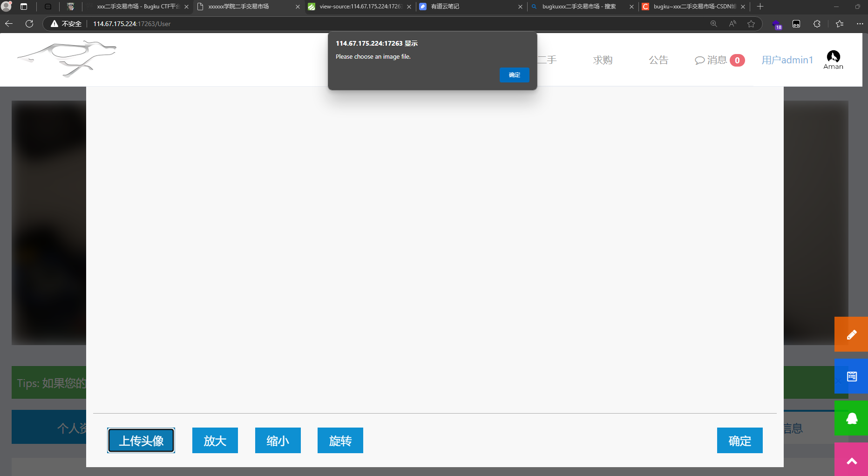
Task: Click the 上传头像 upload avatar button
Action: pyautogui.click(x=141, y=441)
